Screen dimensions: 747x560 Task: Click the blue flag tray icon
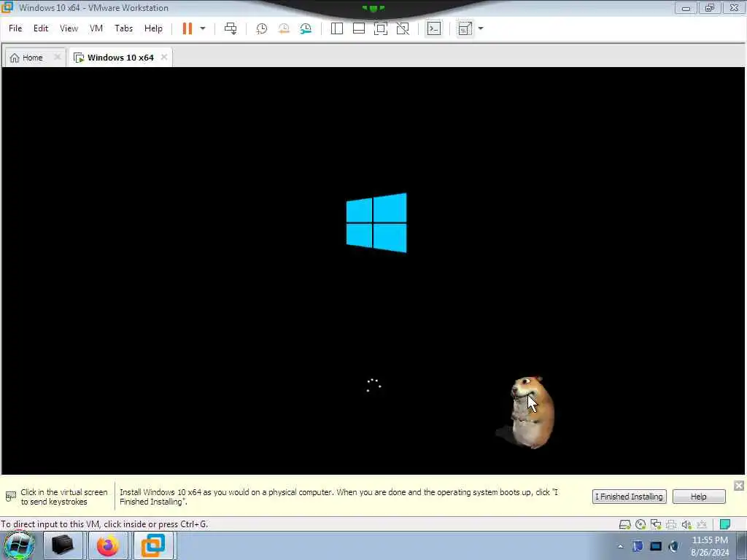tap(638, 547)
